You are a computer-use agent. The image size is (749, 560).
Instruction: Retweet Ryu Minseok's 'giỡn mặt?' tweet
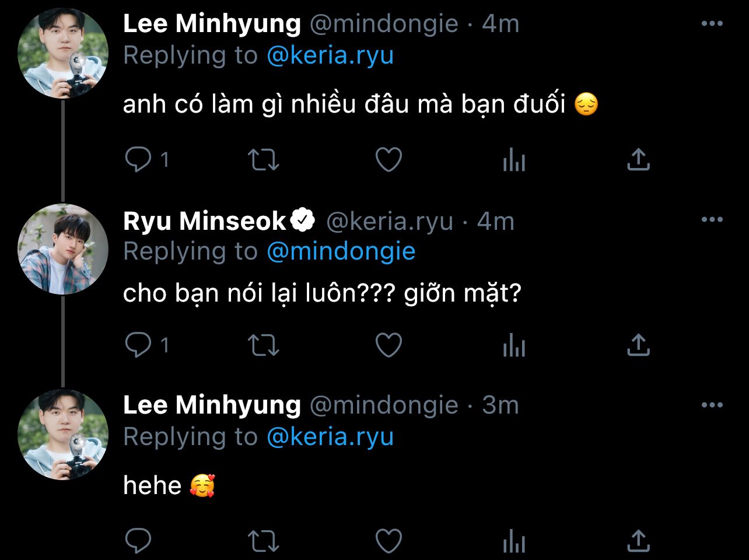(264, 345)
